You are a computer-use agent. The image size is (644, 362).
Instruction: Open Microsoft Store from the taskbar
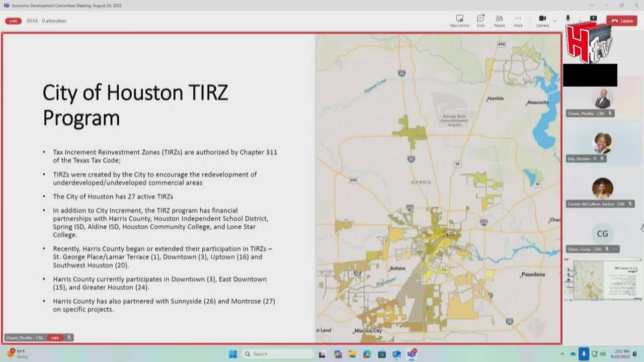[382, 354]
